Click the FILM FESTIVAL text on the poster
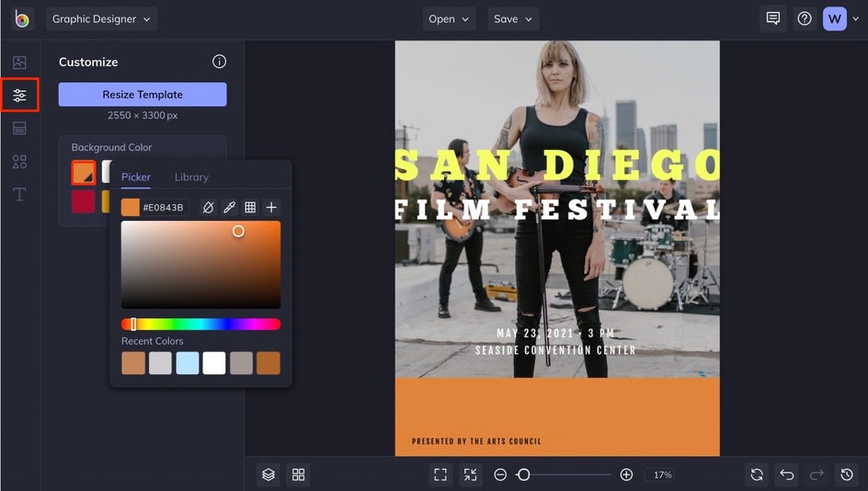This screenshot has height=491, width=868. coord(557,210)
